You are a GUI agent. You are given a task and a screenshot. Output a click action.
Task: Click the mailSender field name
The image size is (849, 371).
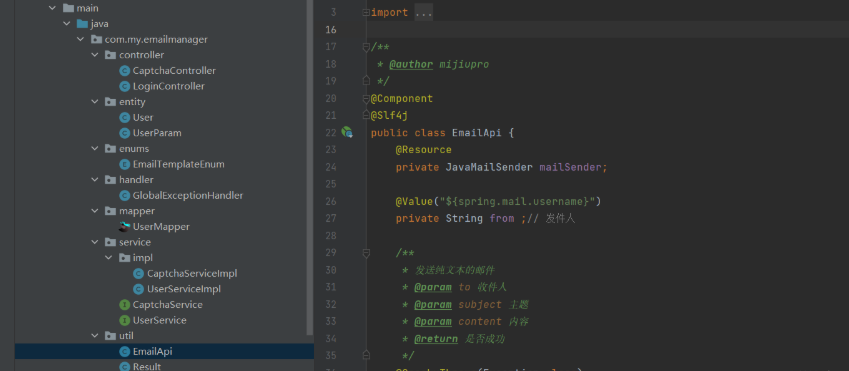point(571,167)
